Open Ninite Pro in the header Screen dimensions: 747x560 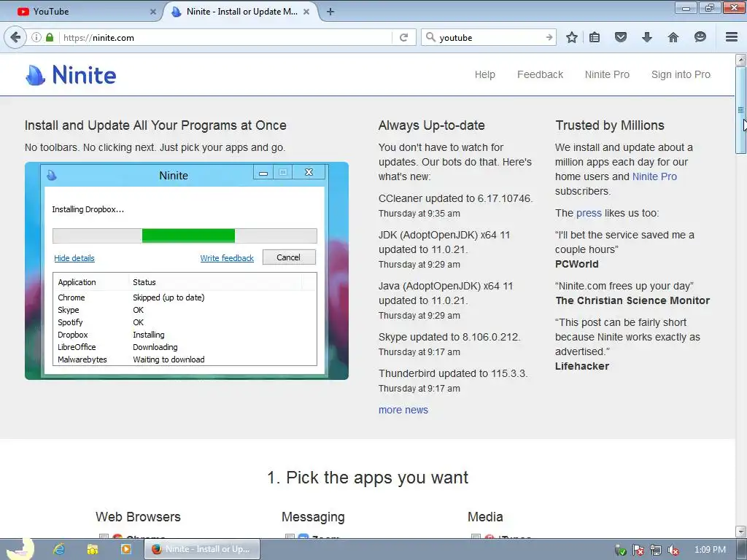[x=607, y=74]
